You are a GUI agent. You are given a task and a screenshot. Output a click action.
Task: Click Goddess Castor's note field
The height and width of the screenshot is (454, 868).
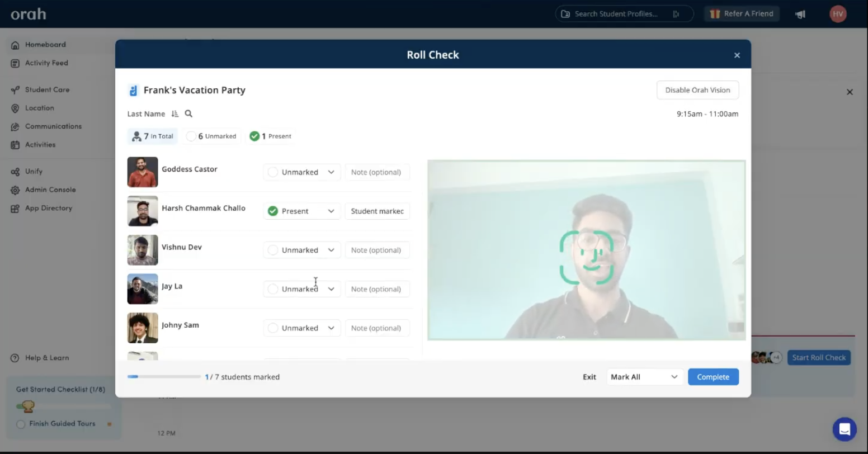pyautogui.click(x=378, y=172)
